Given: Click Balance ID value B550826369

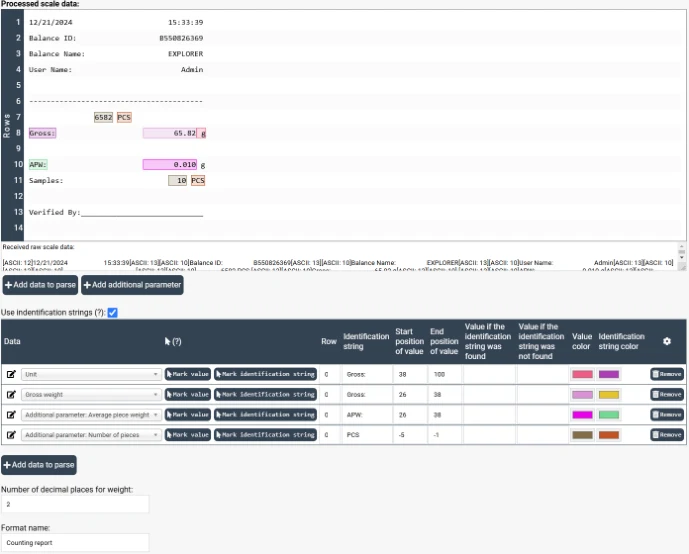Looking at the screenshot, I should [x=181, y=38].
